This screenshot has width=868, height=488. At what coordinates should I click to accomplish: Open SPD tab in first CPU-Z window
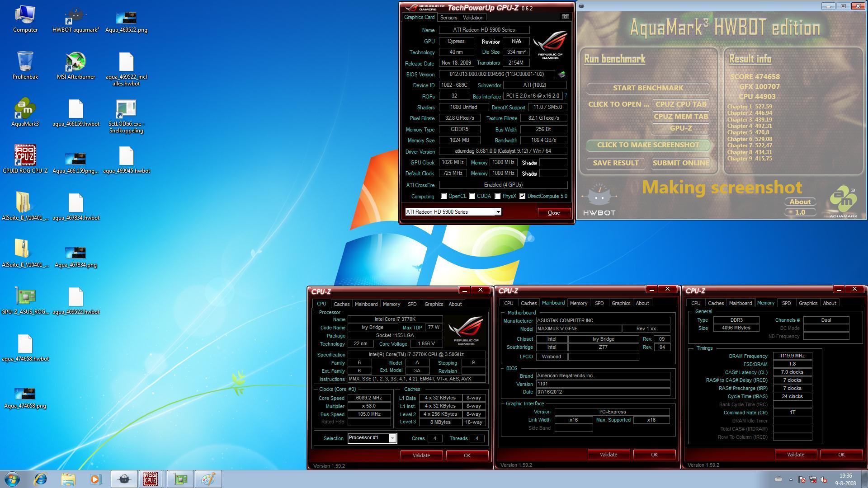pos(412,304)
